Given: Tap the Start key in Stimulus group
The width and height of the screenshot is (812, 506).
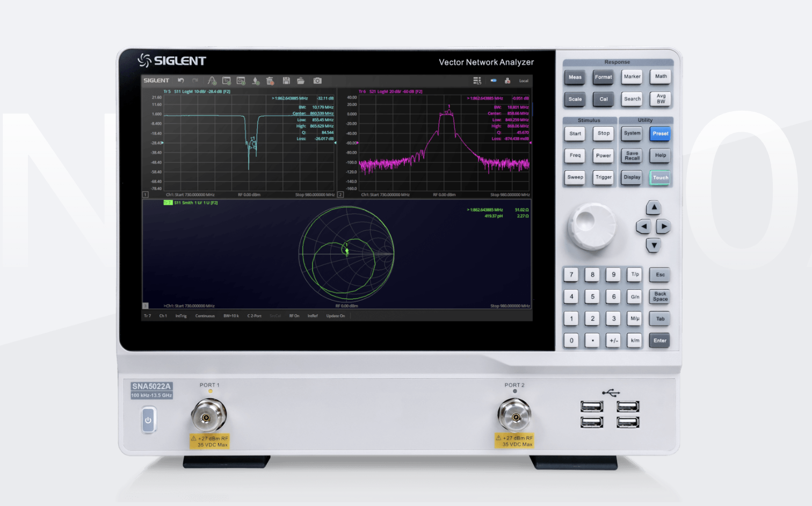Looking at the screenshot, I should click(x=575, y=134).
